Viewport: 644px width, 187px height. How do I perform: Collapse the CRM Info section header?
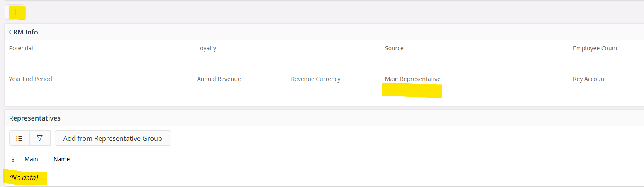(24, 32)
